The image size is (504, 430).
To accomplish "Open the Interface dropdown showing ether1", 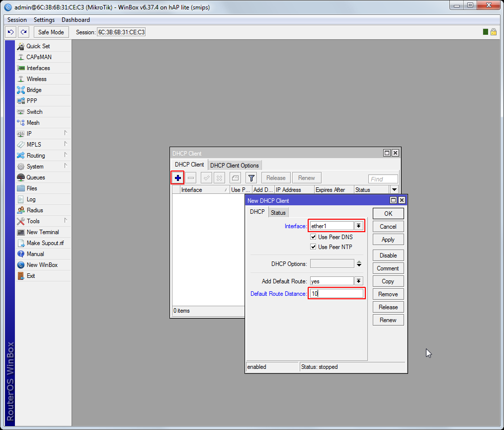I will [358, 226].
